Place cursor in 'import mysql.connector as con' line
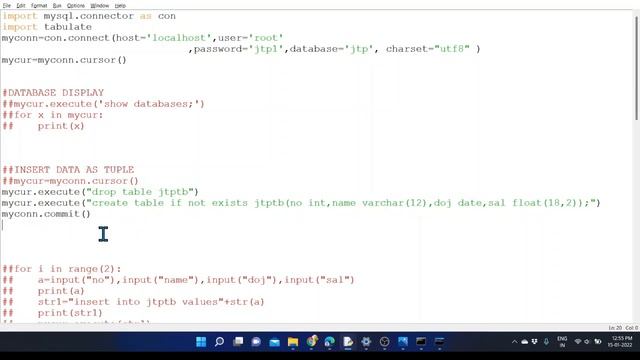Screen dimensions: 640x360 point(89,16)
